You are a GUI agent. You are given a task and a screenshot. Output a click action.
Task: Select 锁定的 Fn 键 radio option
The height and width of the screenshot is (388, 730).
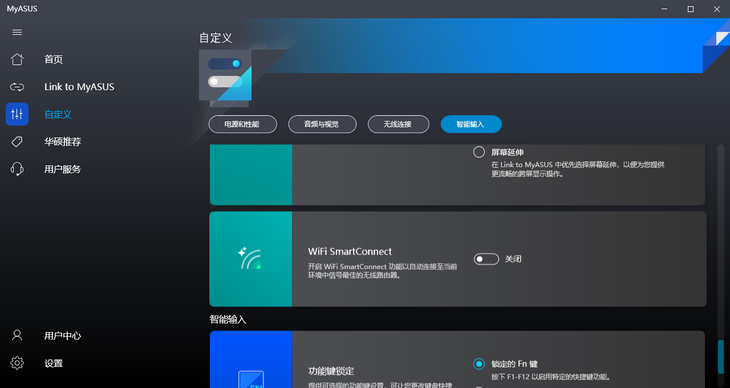pyautogui.click(x=479, y=364)
